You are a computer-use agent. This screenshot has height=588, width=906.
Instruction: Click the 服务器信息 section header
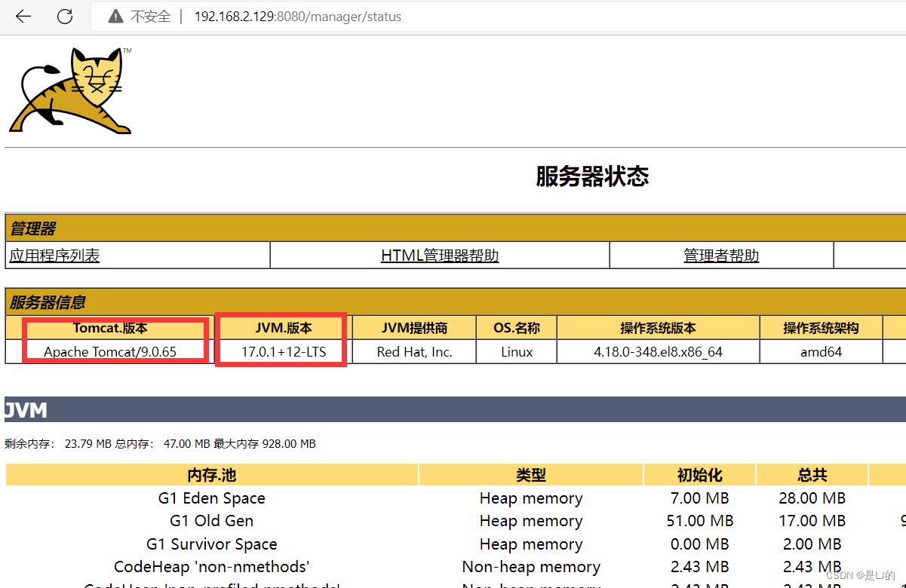click(456, 302)
